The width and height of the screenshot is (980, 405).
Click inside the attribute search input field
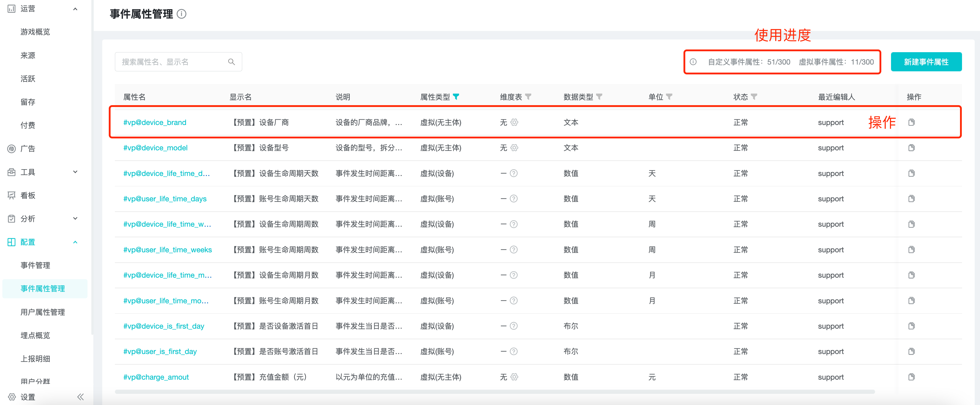pyautogui.click(x=171, y=61)
